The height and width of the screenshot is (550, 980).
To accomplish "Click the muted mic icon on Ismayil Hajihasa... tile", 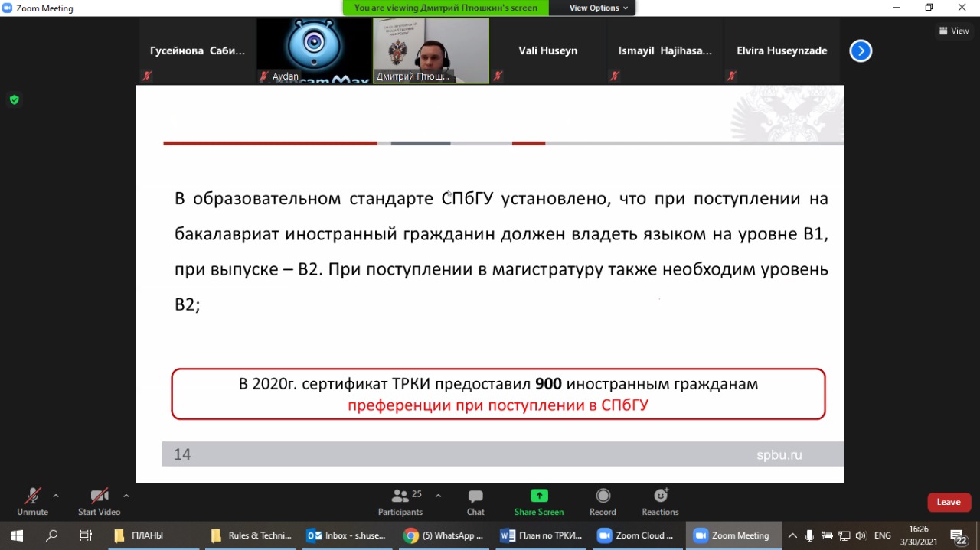I will point(614,76).
